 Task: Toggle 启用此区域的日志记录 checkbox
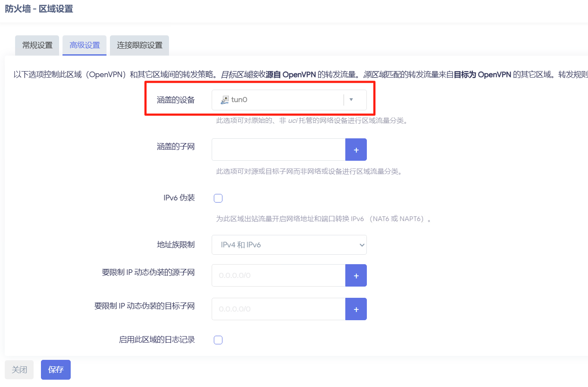[x=218, y=340]
